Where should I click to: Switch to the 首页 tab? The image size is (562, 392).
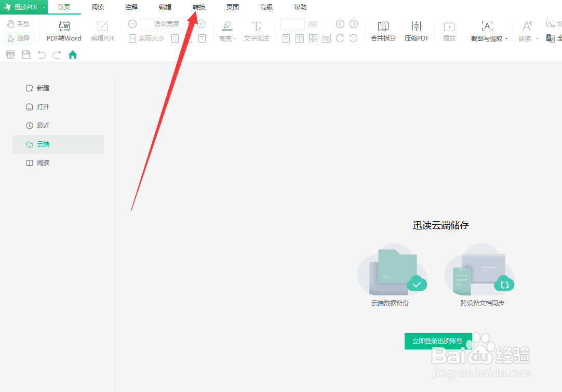point(64,7)
